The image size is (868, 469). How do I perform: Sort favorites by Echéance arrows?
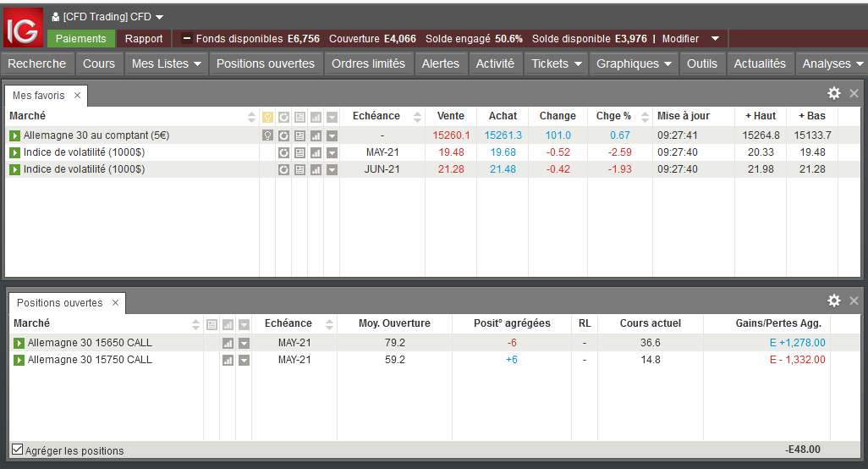point(417,117)
